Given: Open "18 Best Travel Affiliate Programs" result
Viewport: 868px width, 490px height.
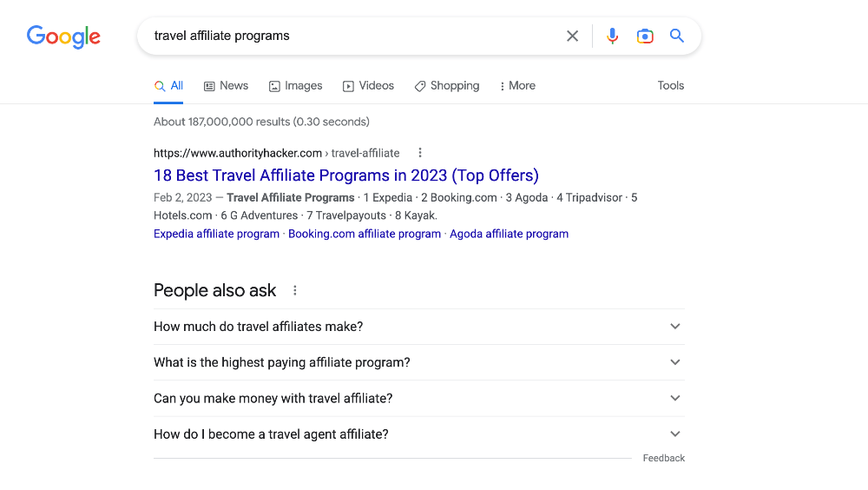Looking at the screenshot, I should (x=345, y=175).
